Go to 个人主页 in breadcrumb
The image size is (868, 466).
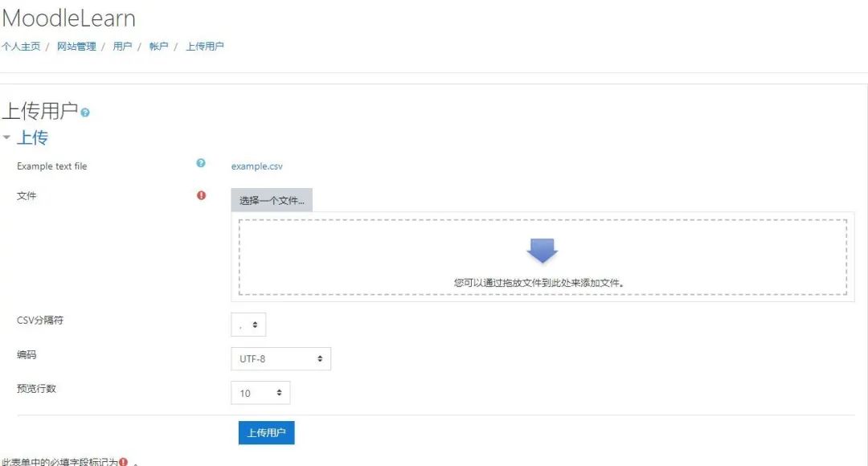point(20,47)
